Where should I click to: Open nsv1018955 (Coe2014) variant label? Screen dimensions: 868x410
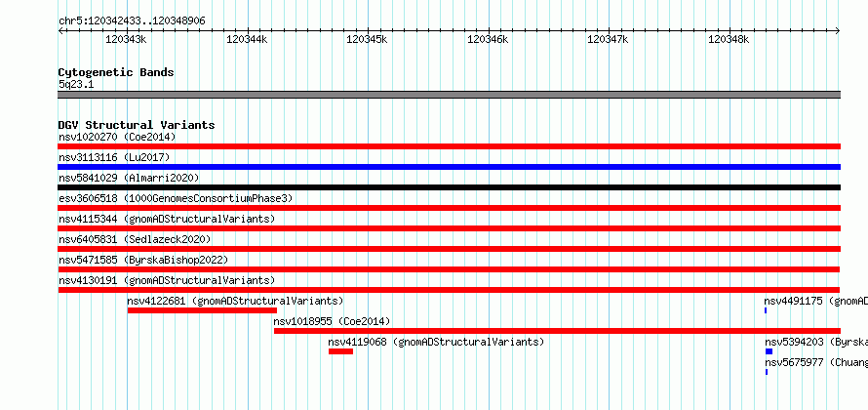333,321
